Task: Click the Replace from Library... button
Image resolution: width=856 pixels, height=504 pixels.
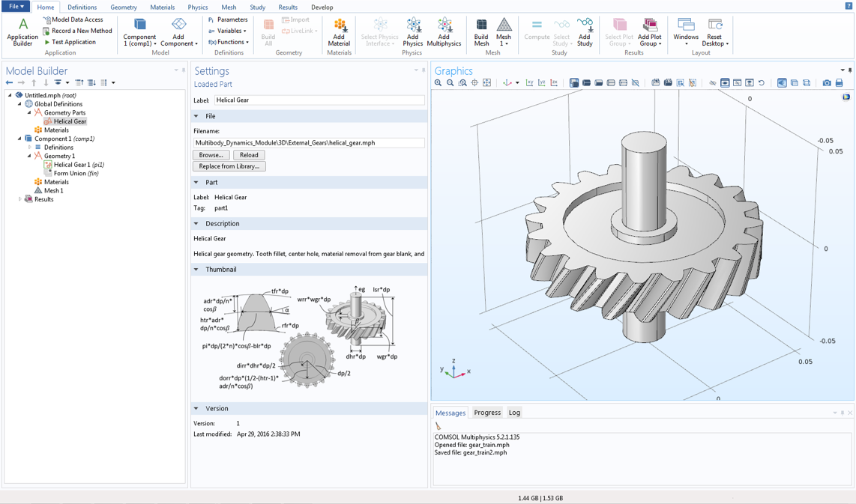Action: [x=229, y=166]
